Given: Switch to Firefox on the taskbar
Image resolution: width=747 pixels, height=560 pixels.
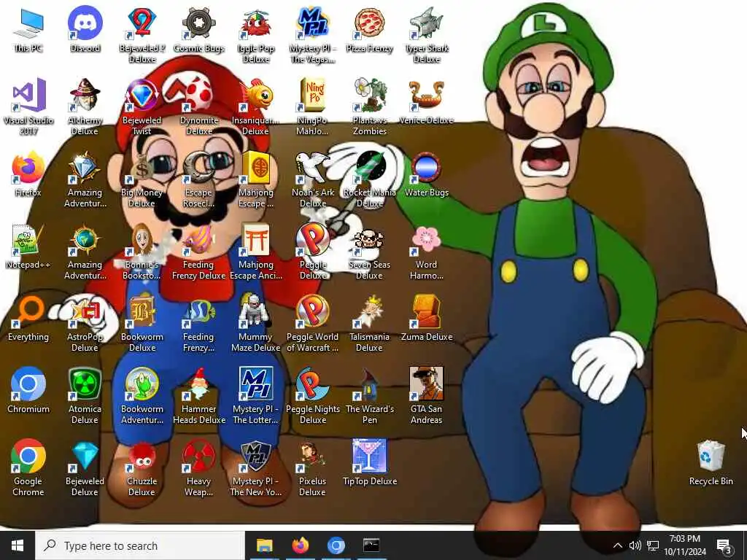Looking at the screenshot, I should point(300,545).
